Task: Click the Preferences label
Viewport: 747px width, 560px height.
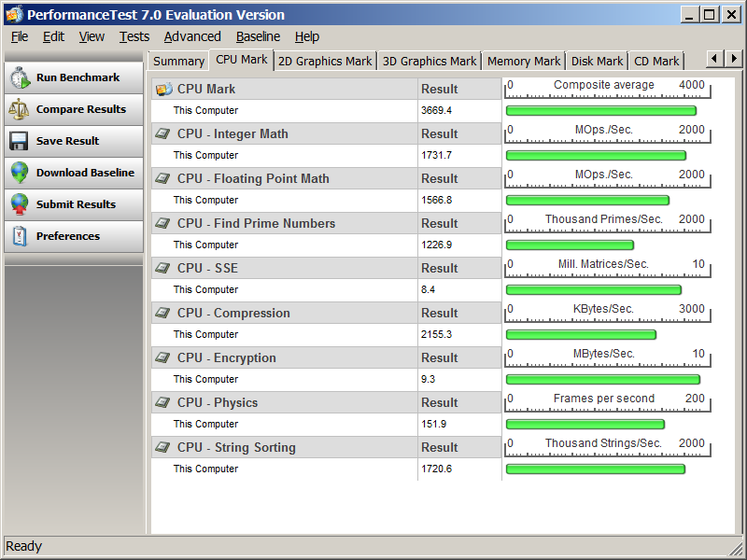Action: [x=68, y=236]
